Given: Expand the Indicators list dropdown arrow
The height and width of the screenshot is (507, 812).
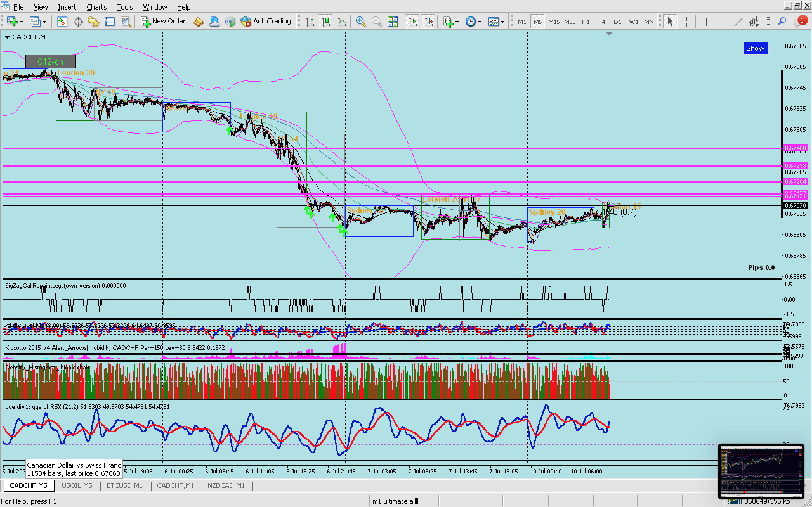Looking at the screenshot, I should coord(457,22).
